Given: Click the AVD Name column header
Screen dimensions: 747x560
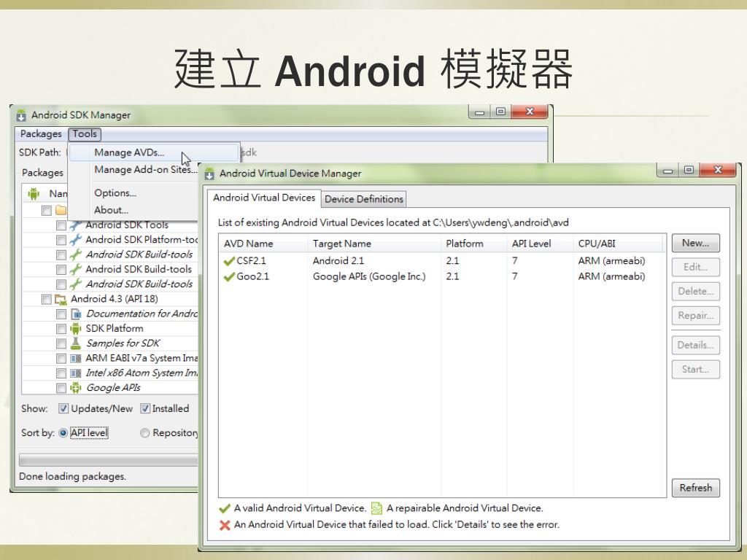Looking at the screenshot, I should pyautogui.click(x=263, y=244).
